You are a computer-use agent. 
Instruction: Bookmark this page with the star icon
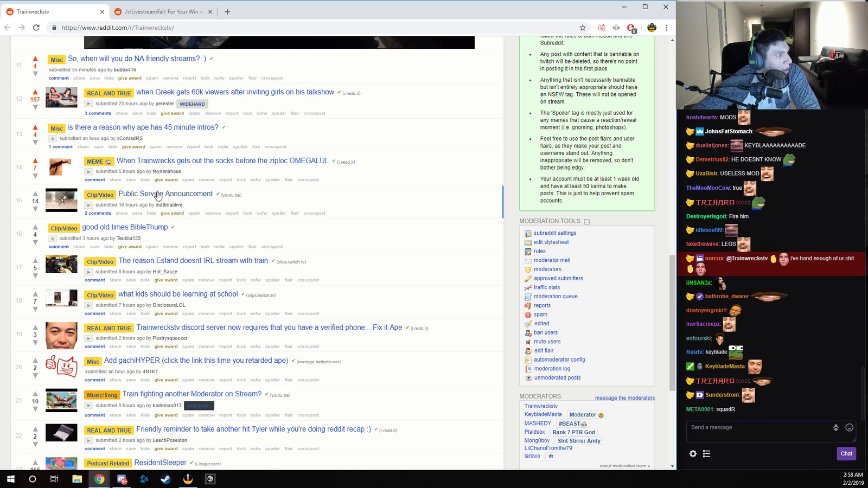(583, 28)
